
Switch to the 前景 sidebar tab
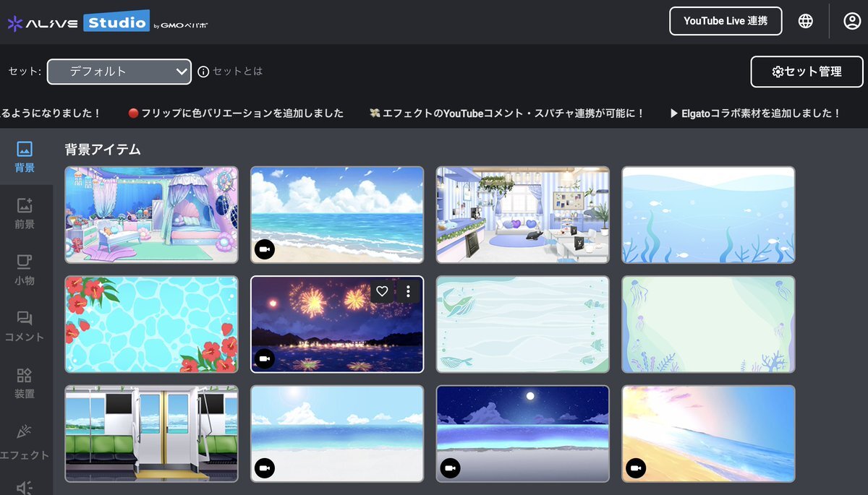[x=25, y=213]
